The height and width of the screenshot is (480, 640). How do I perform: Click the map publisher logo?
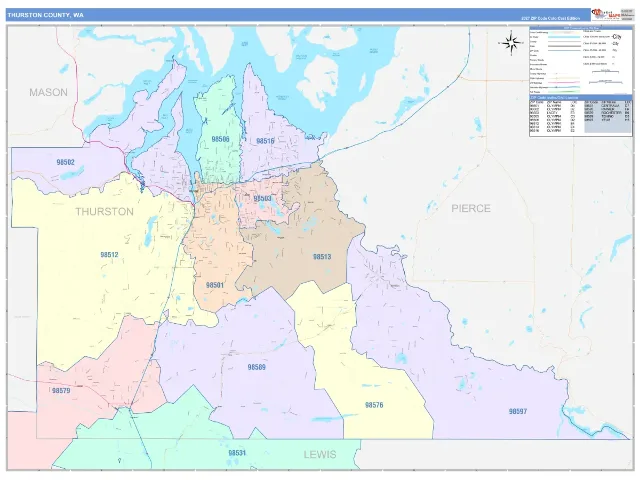tap(606, 14)
